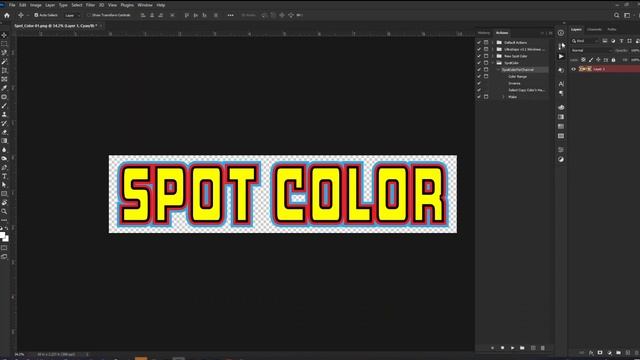Add a layer mask from the Layers panel footer
640x360 pixels.
(x=600, y=353)
